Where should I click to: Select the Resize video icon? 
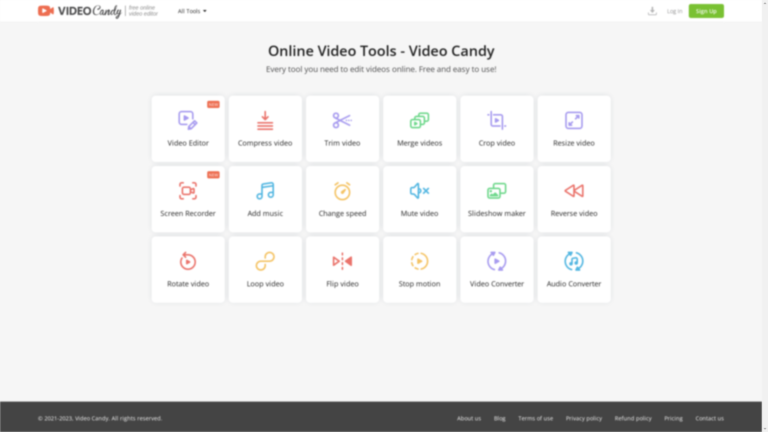click(574, 120)
